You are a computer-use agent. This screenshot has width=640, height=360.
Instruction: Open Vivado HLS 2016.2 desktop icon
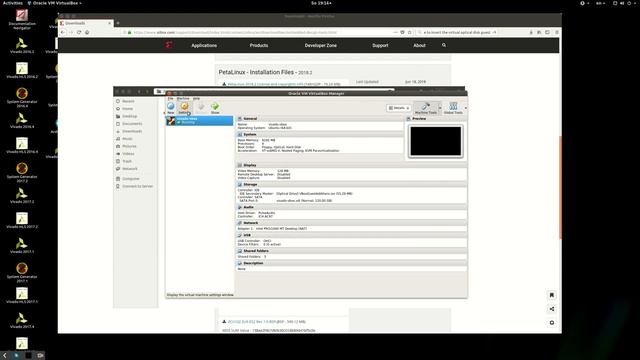point(22,70)
